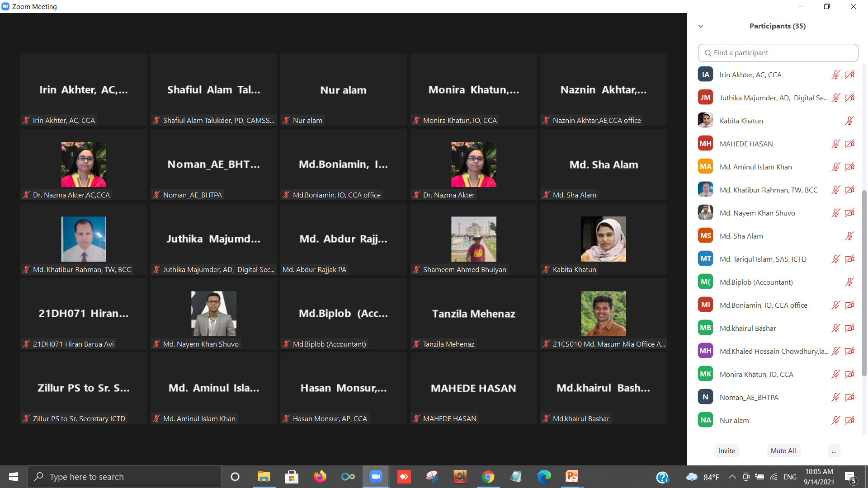Click the MK avatar of Monira Khatun
Image resolution: width=868 pixels, height=488 pixels.
coord(705,374)
